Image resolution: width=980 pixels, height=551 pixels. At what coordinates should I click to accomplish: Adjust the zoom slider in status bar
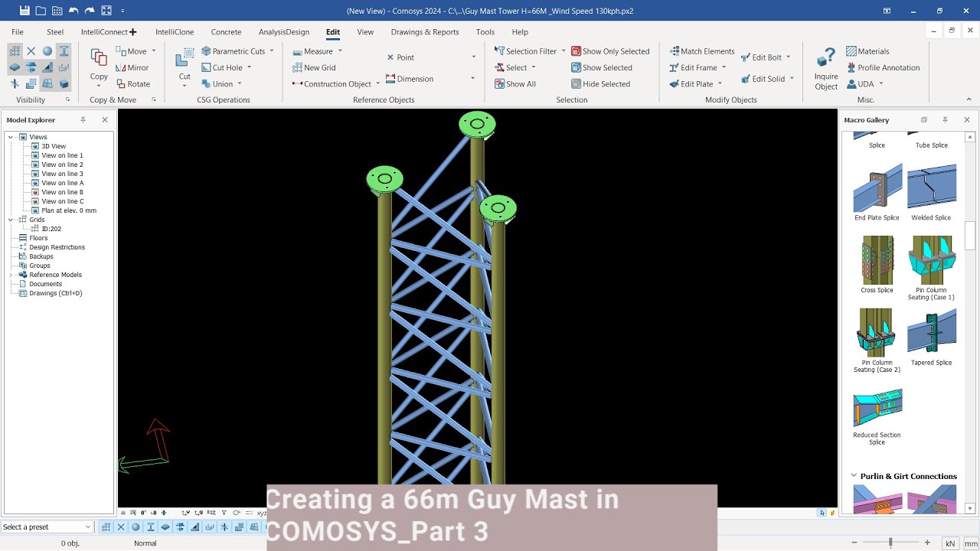point(890,543)
